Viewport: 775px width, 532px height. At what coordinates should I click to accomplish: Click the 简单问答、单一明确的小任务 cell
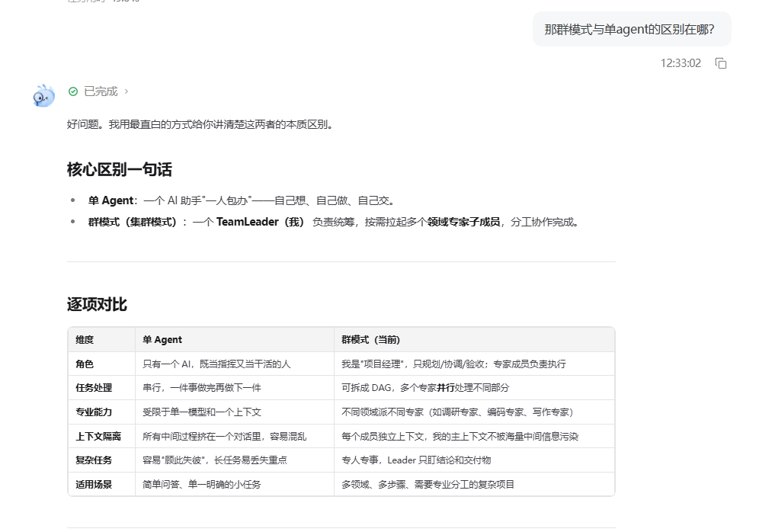[x=234, y=484]
